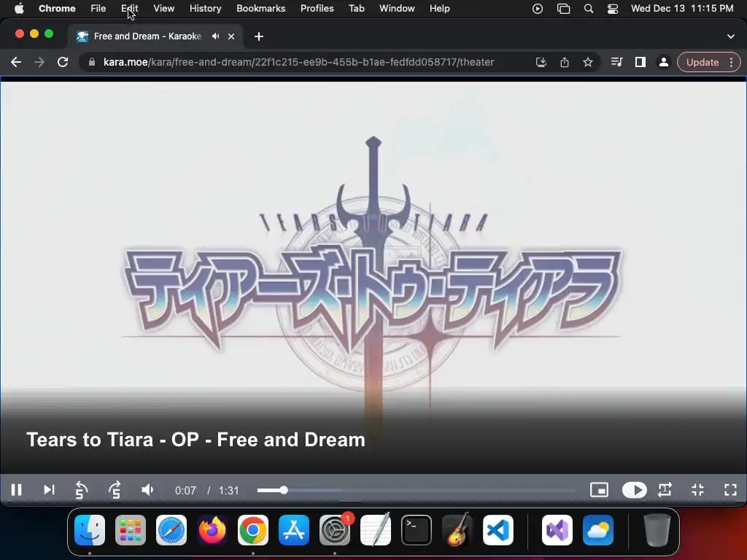Open the File menu
This screenshot has width=747, height=560.
[98, 9]
